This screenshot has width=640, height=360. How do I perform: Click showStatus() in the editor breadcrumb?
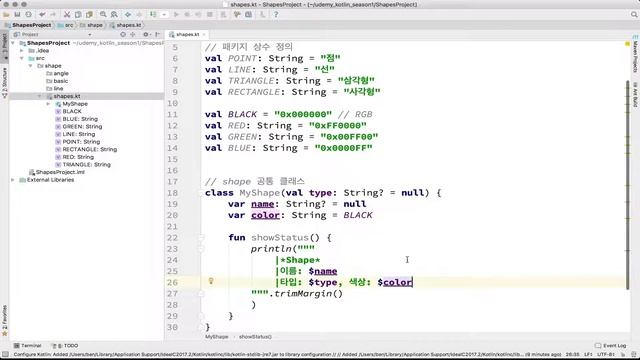click(x=255, y=337)
